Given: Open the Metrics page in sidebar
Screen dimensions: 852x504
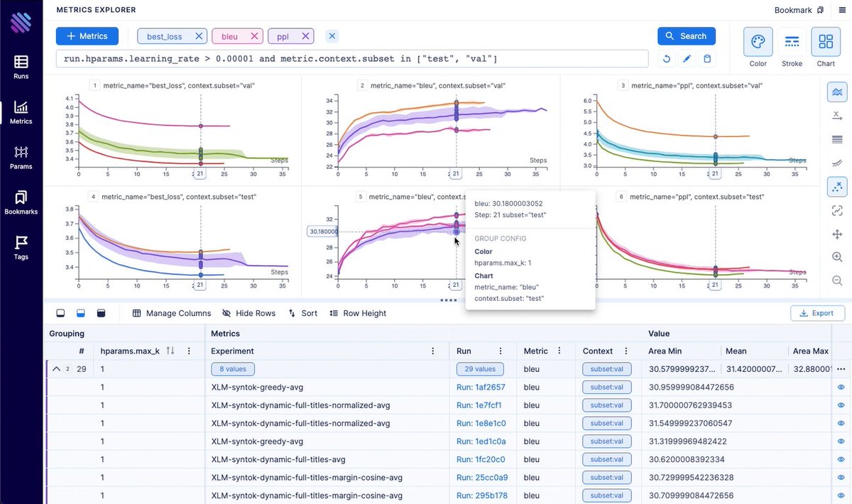Looking at the screenshot, I should point(21,112).
